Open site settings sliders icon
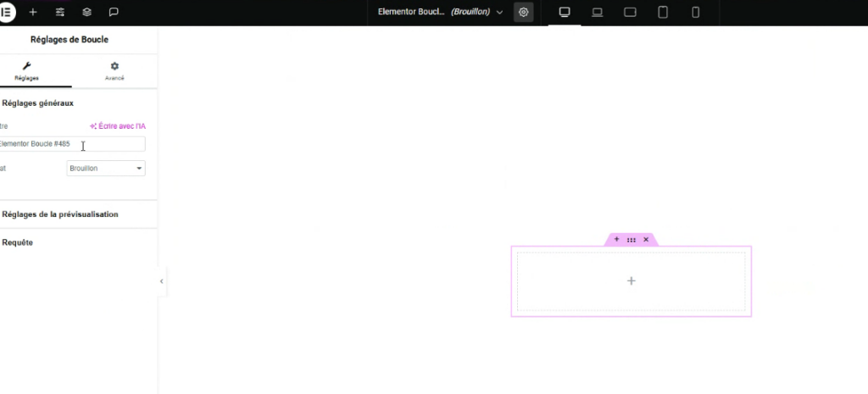This screenshot has width=868, height=394. point(60,13)
